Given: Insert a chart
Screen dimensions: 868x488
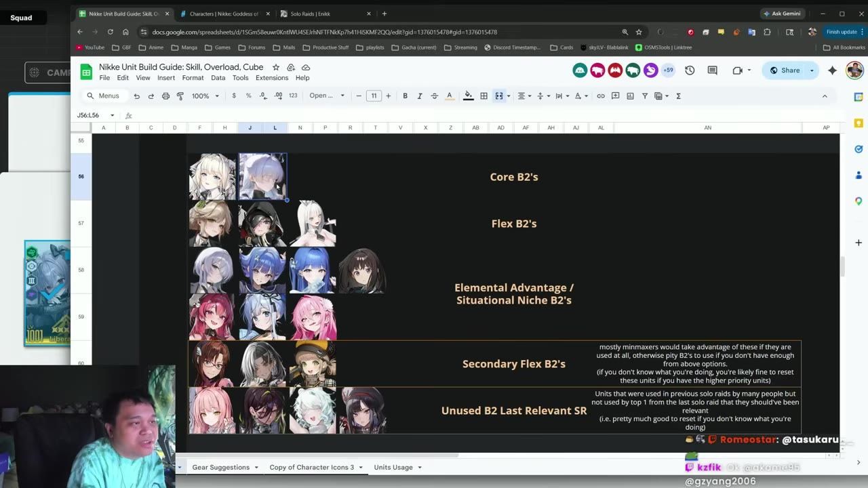Looking at the screenshot, I should tap(630, 96).
